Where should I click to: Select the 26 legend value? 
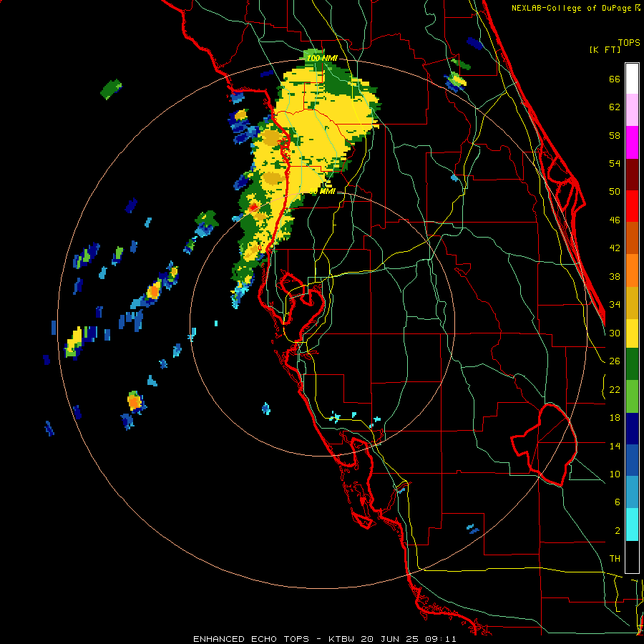point(615,361)
